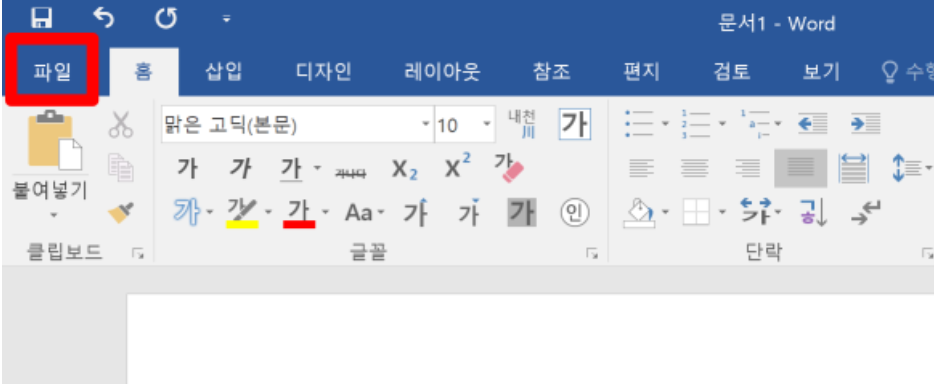The image size is (934, 384).
Task: Switch to the 홈 tab
Action: 144,72
